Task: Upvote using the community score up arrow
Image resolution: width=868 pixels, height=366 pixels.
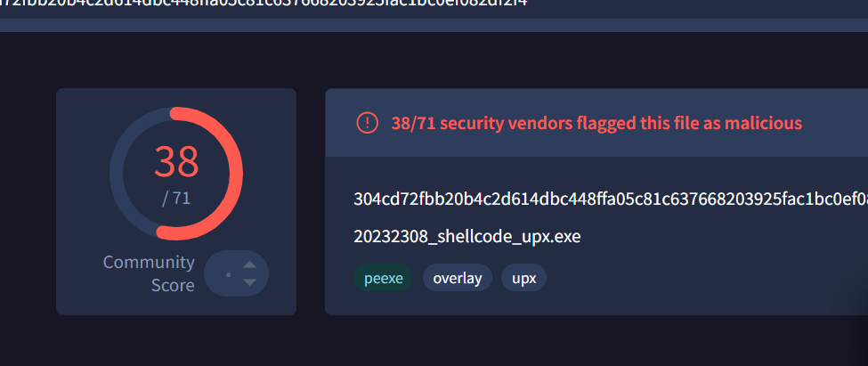Action: pyautogui.click(x=249, y=264)
